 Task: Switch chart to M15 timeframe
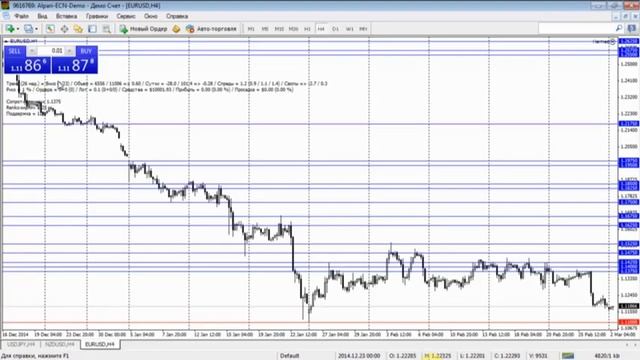279,29
